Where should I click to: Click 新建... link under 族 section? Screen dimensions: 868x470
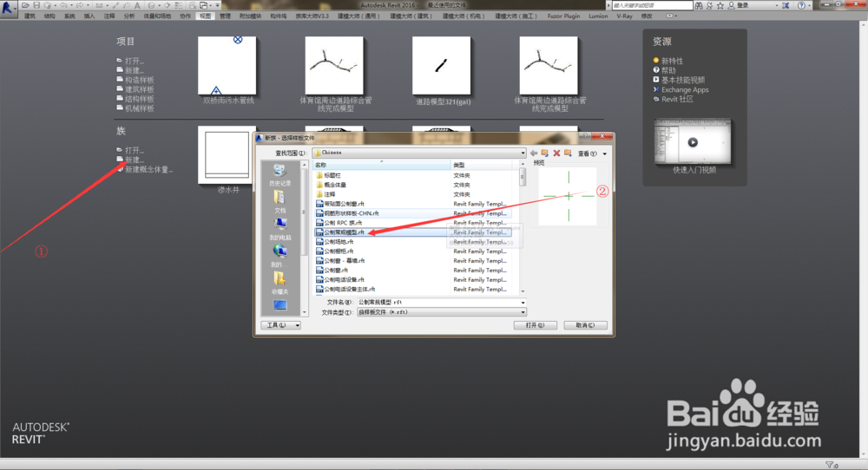[130, 160]
